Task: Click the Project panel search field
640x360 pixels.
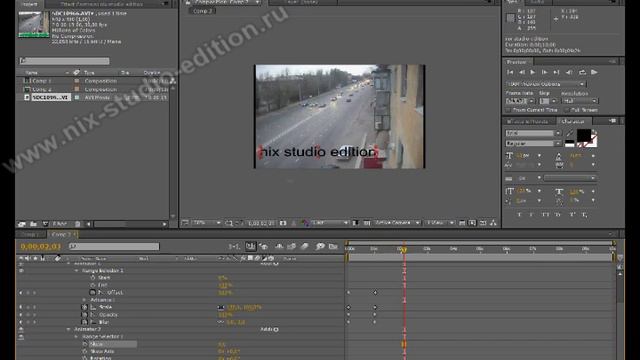Action: 64,61
